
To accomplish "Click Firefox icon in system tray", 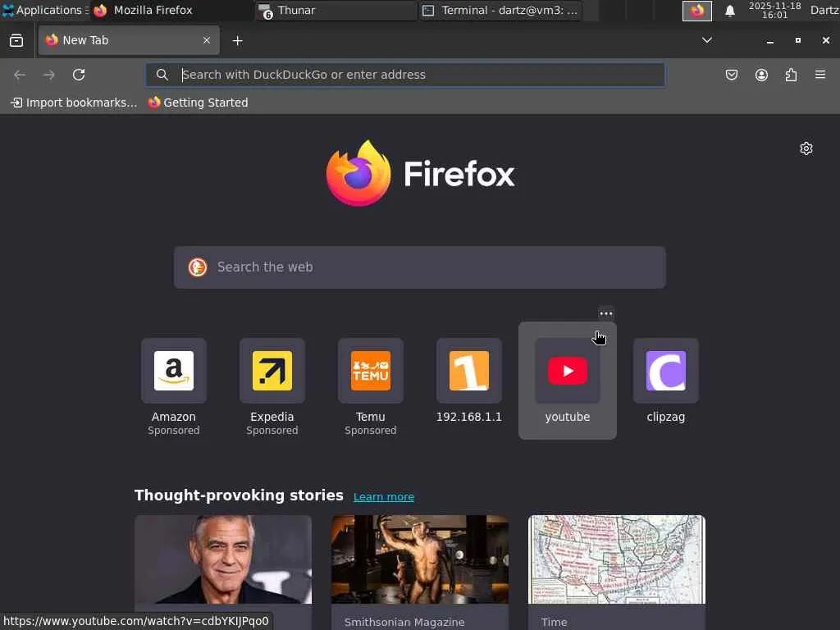I will point(697,11).
